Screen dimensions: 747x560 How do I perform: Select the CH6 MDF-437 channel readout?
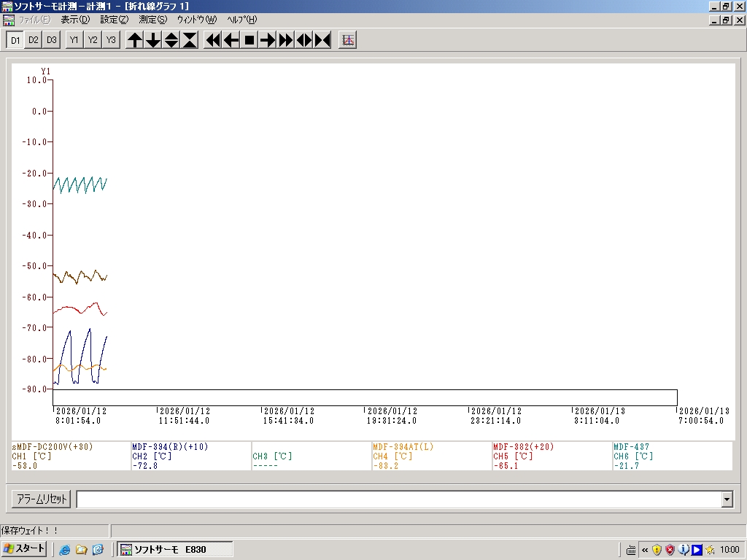pos(671,456)
